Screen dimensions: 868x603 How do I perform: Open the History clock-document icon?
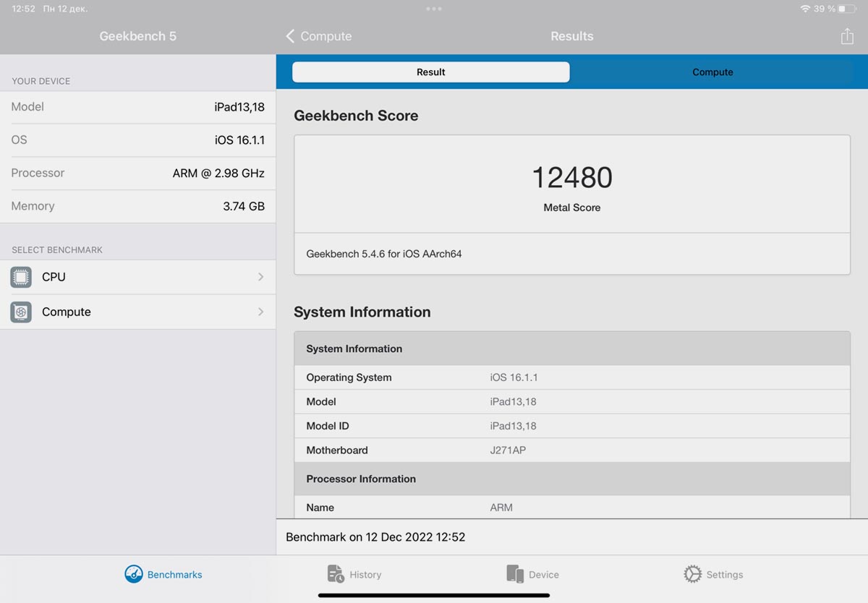pyautogui.click(x=336, y=574)
